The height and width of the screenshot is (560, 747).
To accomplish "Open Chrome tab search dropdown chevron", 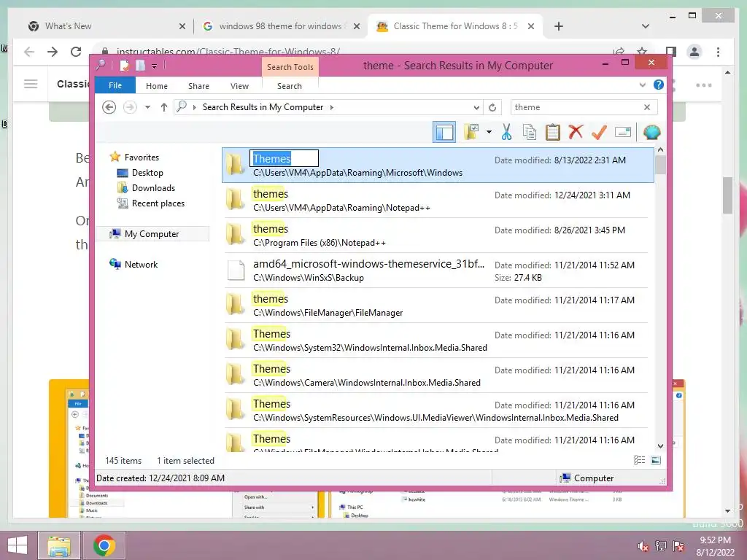I will [x=646, y=26].
